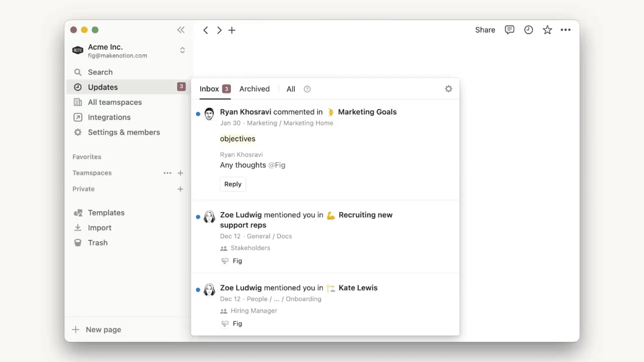Collapse the sidebar with double-chevron icon
This screenshot has height=362, width=644.
(181, 30)
